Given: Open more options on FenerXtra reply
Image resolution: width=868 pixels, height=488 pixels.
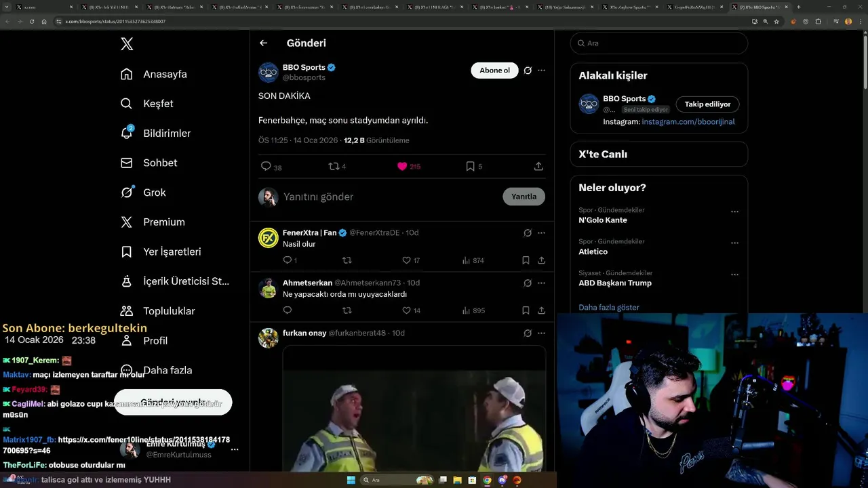Looking at the screenshot, I should pyautogui.click(x=541, y=233).
